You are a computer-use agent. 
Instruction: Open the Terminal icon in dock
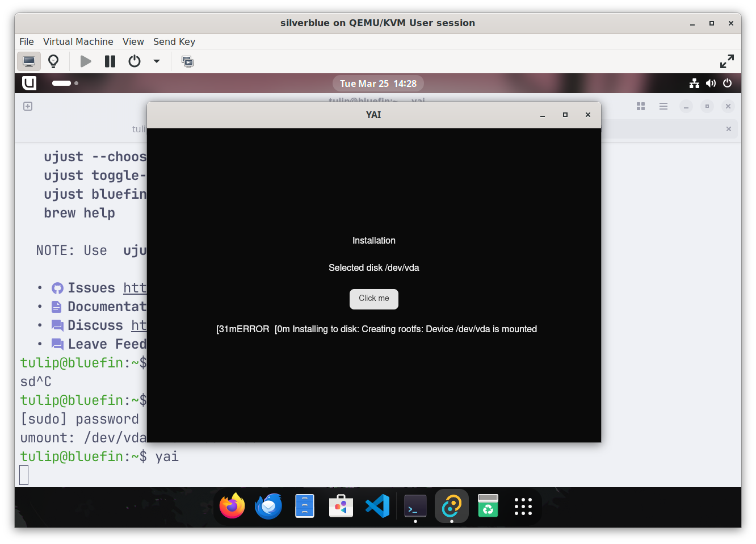click(x=415, y=506)
